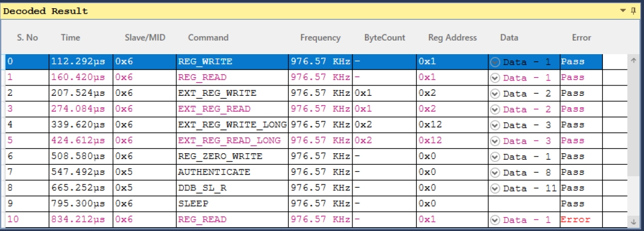Pin the Decoded Result panel
This screenshot has height=231, width=644.
pyautogui.click(x=634, y=10)
